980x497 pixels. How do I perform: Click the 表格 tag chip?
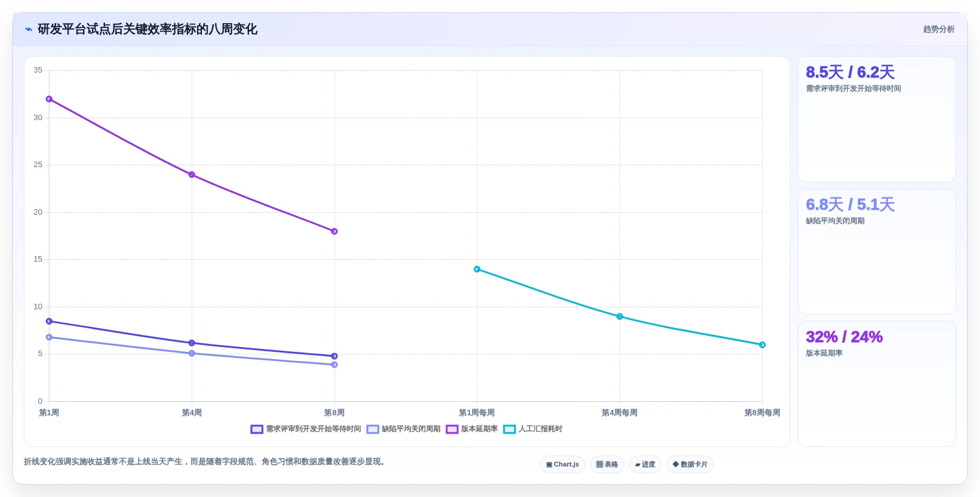pos(607,465)
